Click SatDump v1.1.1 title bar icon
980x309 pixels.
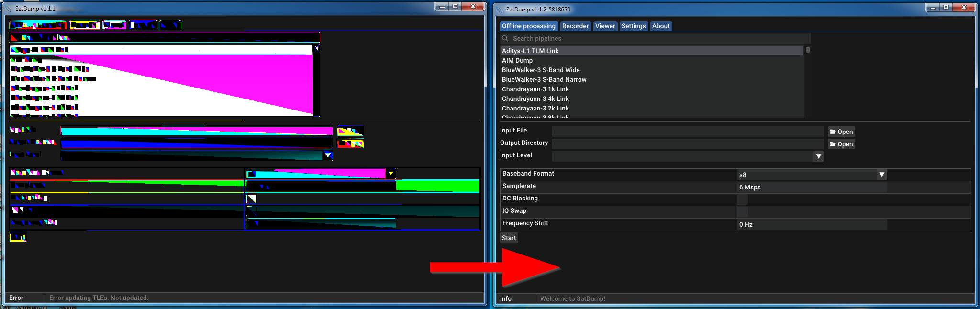coord(9,9)
